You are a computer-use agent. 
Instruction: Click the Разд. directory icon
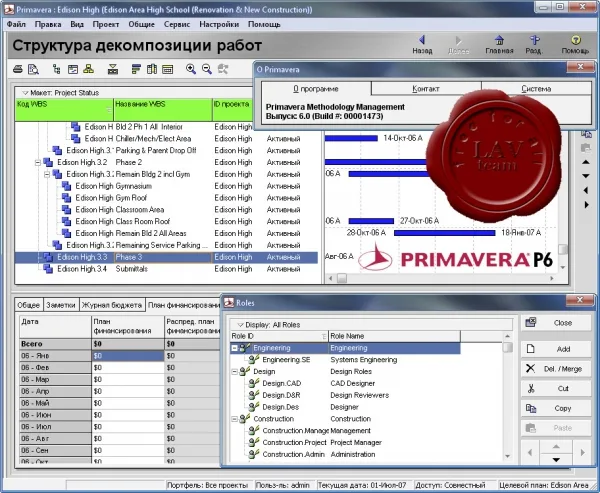[534, 44]
